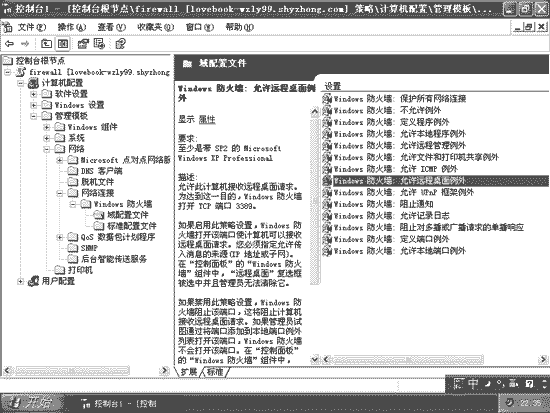Switch to the 标准 tab
The height and width of the screenshot is (413, 550).
tap(215, 372)
